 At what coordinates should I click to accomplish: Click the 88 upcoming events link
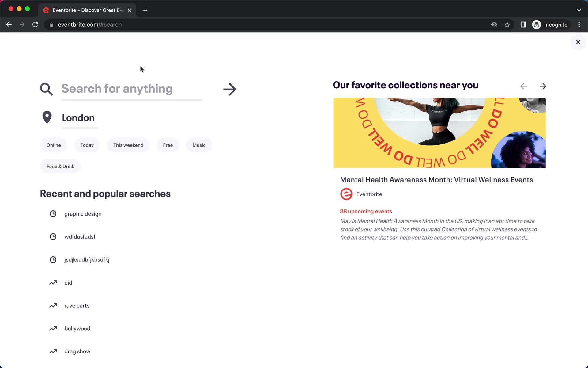pyautogui.click(x=366, y=211)
